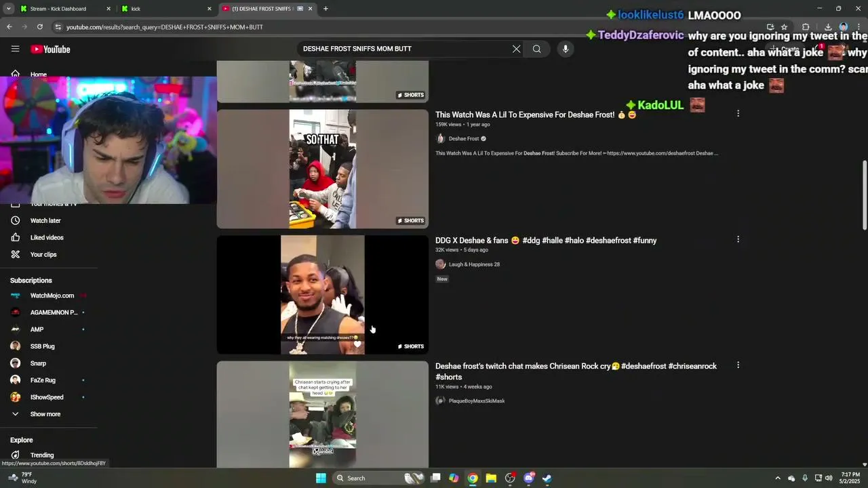Go back in browser history
The height and width of the screenshot is (488, 868).
click(x=9, y=26)
